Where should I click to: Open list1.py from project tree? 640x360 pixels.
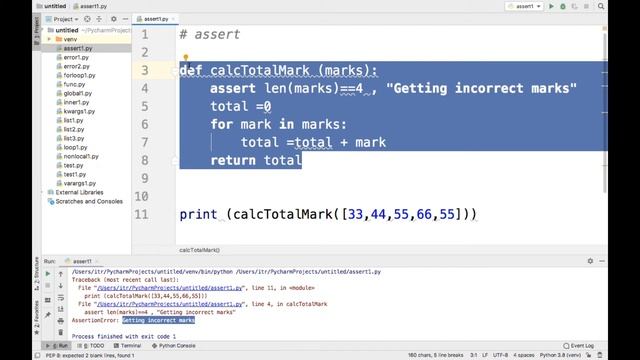[73, 120]
